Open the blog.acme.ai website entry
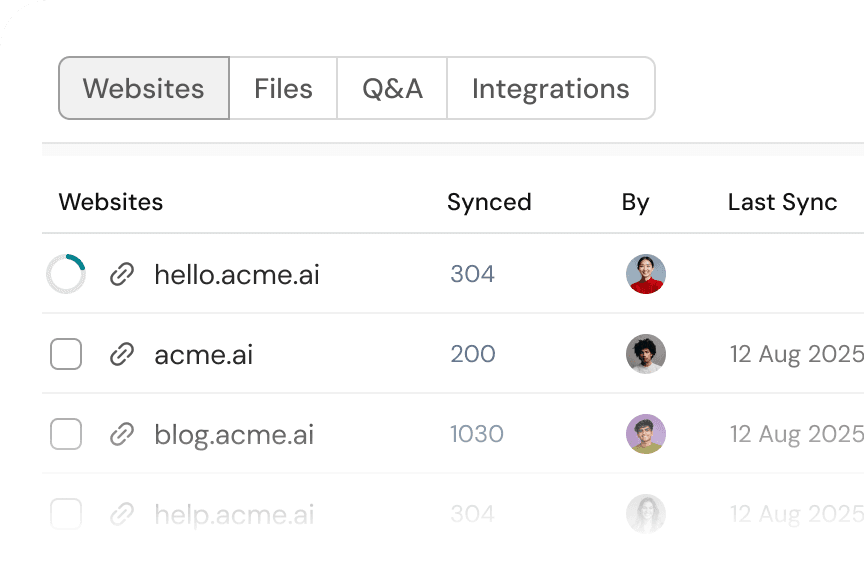Screen dimensions: 864x580 [x=234, y=434]
